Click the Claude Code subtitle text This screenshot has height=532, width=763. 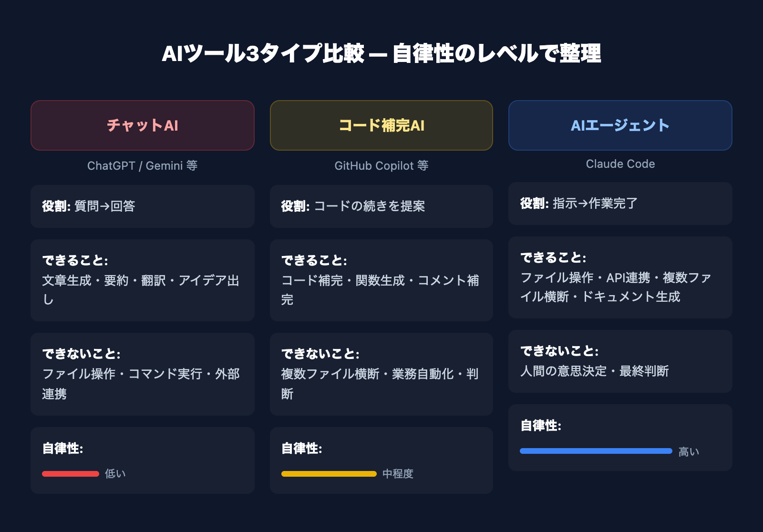pyautogui.click(x=620, y=164)
